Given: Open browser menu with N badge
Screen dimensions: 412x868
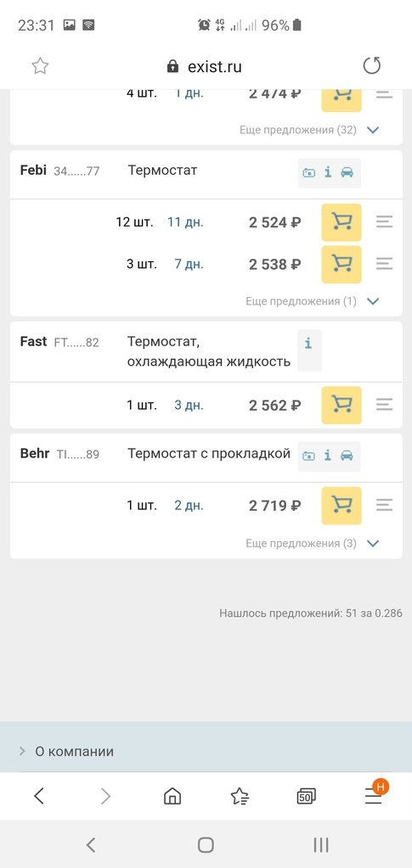Looking at the screenshot, I should coord(375,796).
